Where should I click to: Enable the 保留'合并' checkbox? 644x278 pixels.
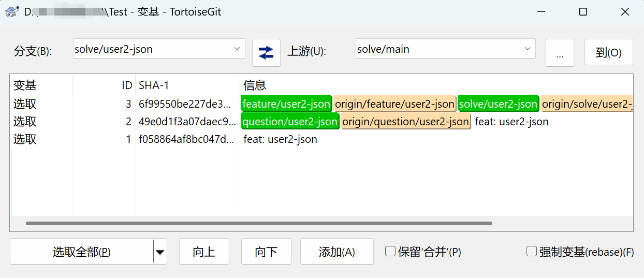tap(390, 252)
